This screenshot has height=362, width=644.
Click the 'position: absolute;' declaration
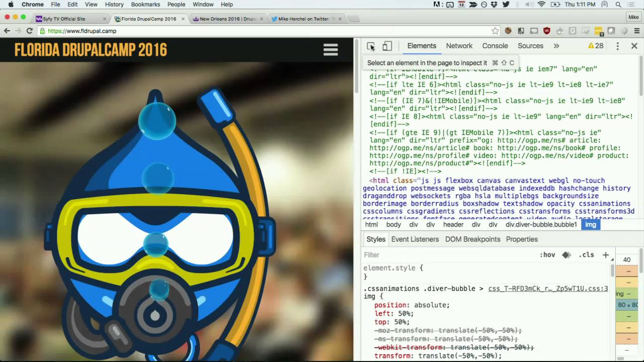[x=412, y=305]
